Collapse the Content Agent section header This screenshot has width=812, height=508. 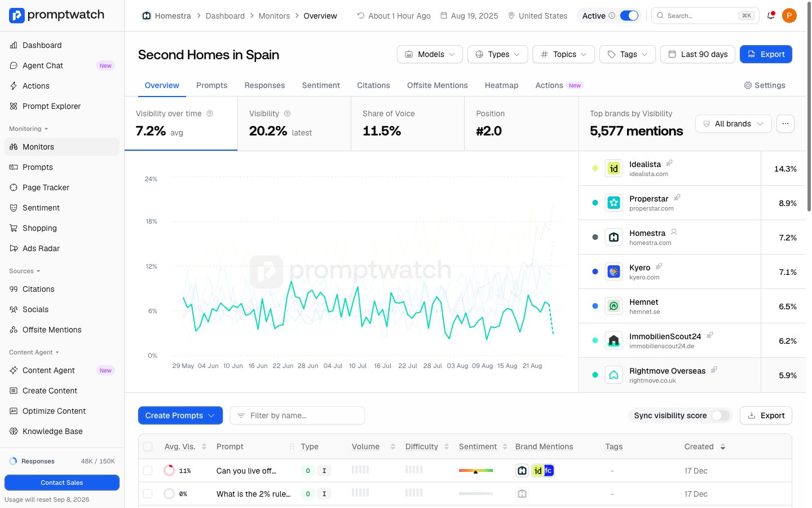point(34,352)
